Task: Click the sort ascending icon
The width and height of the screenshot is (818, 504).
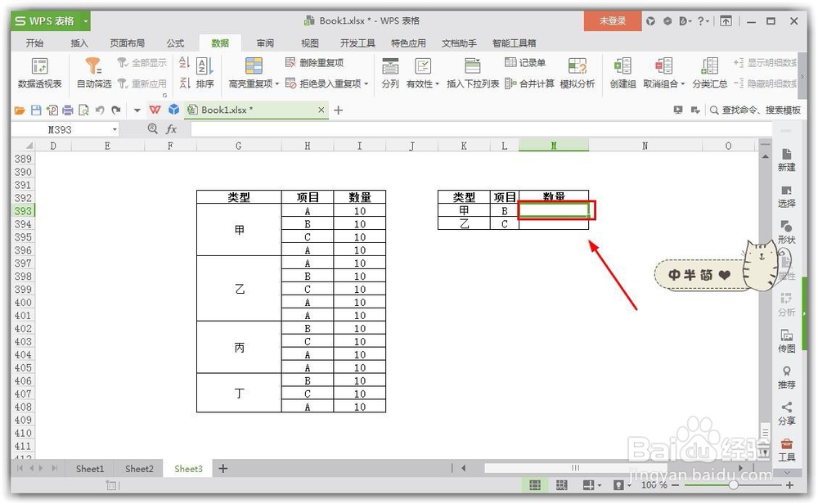Action: 183,63
